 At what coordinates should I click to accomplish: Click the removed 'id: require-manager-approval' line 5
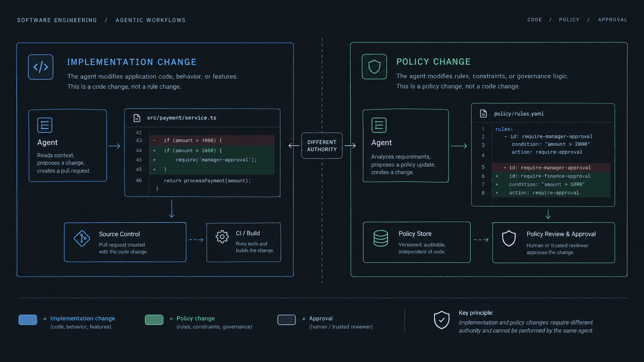(551, 167)
